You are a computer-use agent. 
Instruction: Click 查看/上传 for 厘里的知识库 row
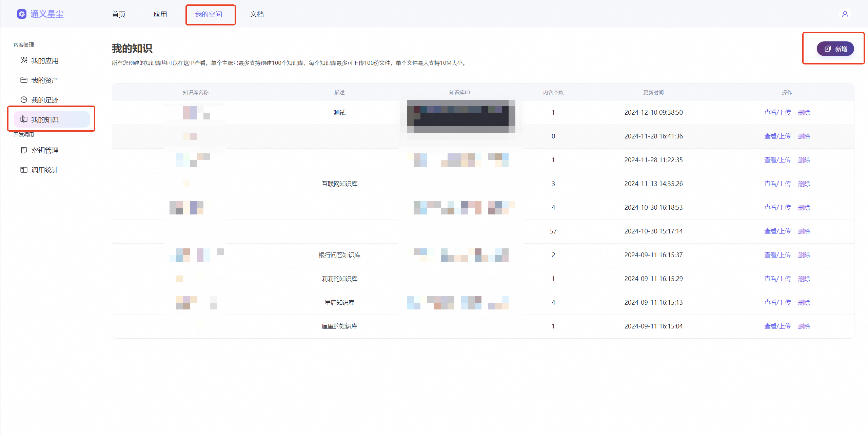pos(777,326)
